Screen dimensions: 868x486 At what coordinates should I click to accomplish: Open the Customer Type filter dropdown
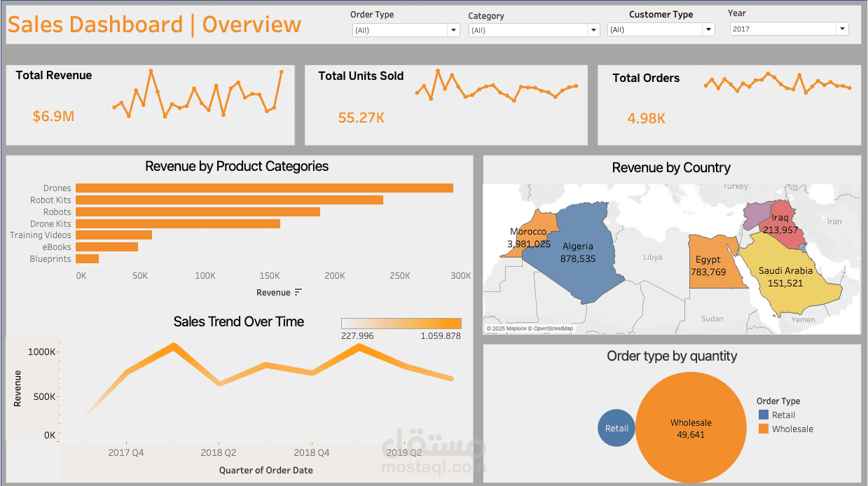coord(708,29)
